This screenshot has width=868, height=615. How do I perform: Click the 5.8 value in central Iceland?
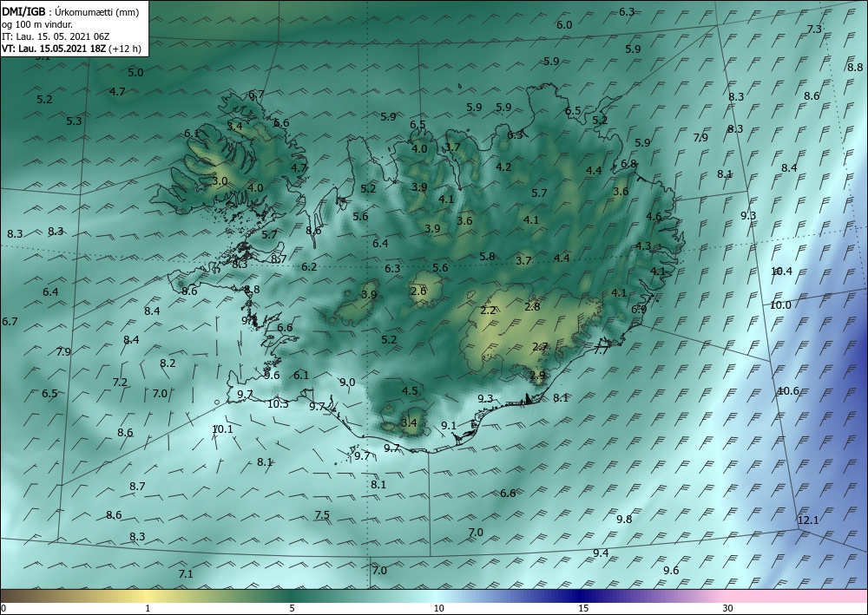coord(487,256)
